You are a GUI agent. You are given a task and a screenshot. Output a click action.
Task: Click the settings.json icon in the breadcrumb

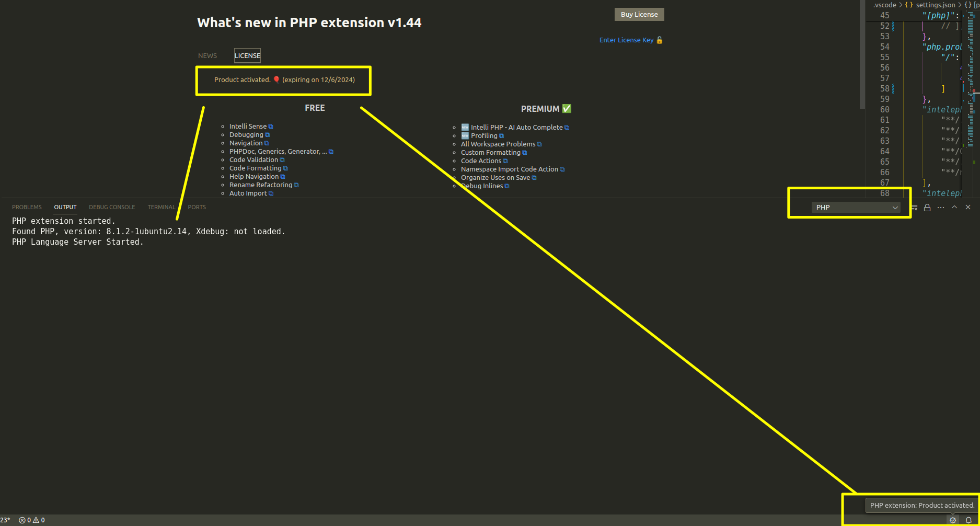909,5
